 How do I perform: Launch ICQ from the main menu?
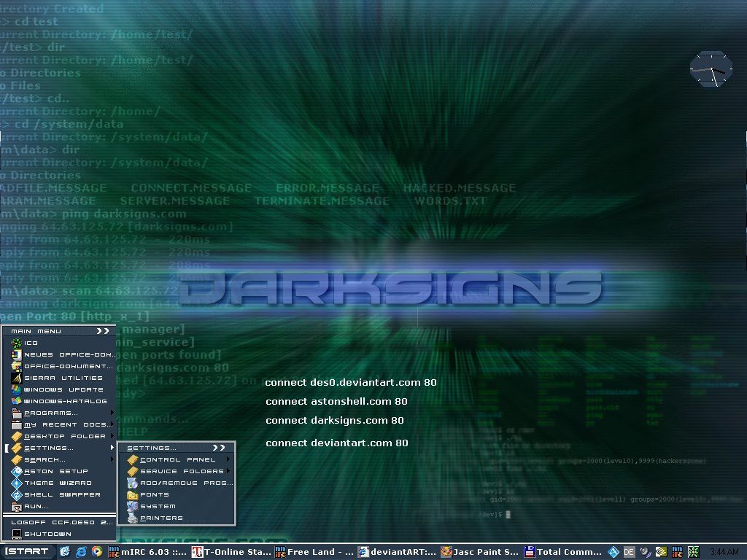coord(59,343)
